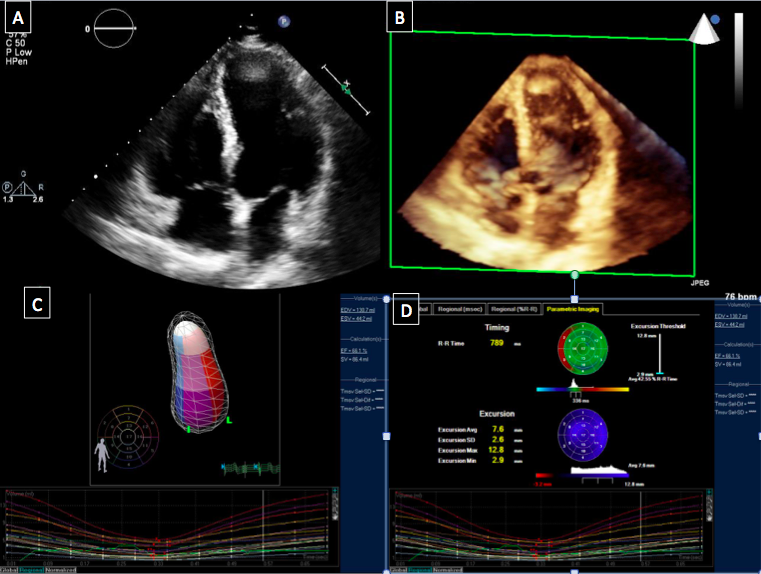Click the JPEG label below panel B
Viewport: 761px width, 574px height.
(699, 283)
